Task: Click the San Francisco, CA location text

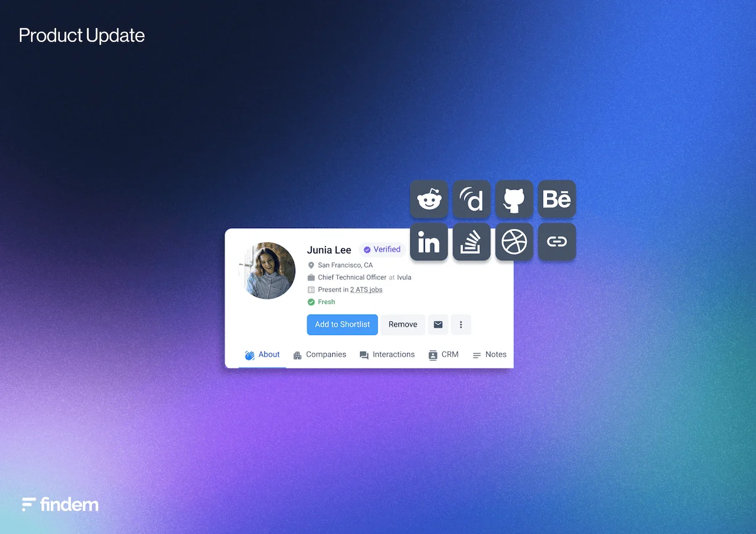Action: 345,265
